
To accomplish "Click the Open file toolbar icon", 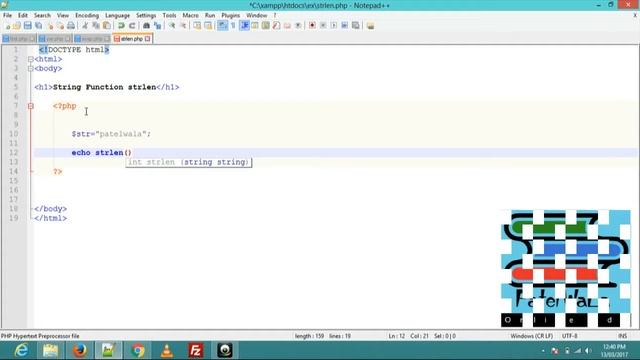I will [x=17, y=26].
